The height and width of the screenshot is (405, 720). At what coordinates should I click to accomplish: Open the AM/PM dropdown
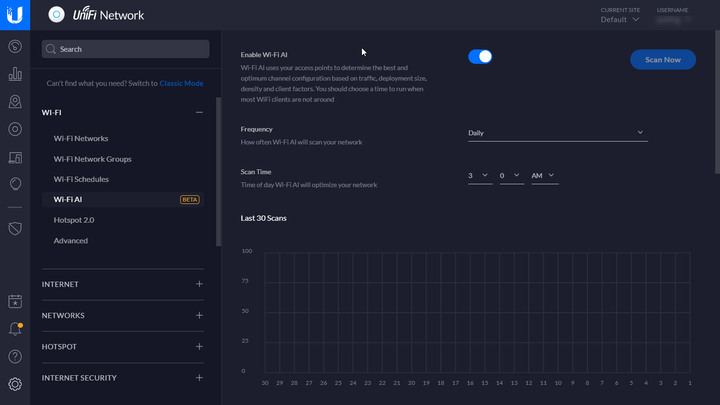point(545,176)
